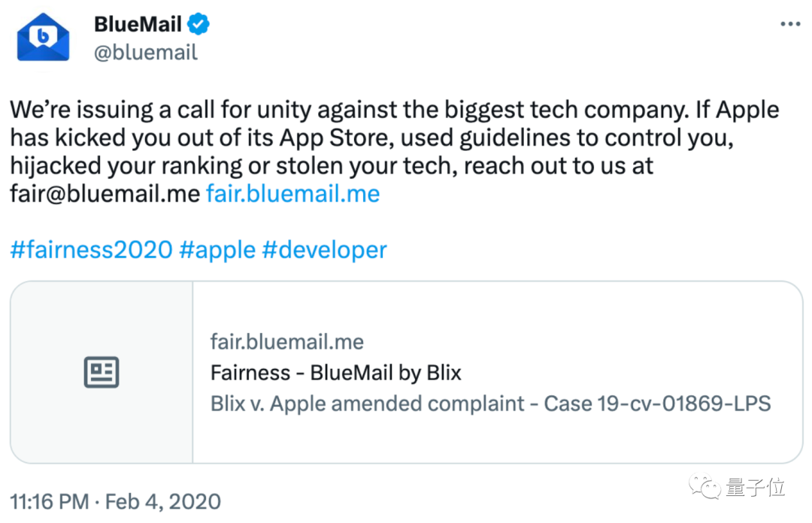Click the 量子位 watermark text
This screenshot has height=523, width=812.
(x=756, y=487)
